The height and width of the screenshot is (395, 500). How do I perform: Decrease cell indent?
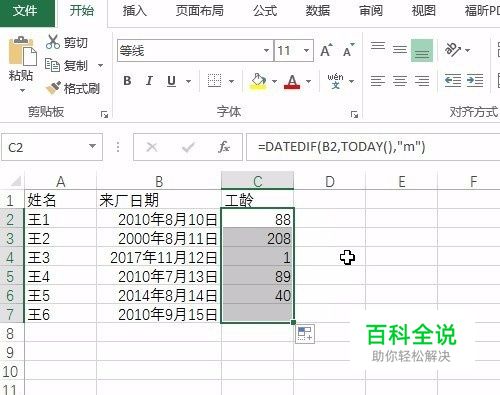pos(453,81)
